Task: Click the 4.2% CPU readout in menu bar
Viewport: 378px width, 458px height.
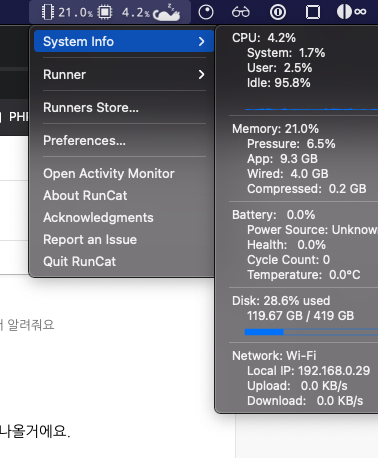Action: (x=136, y=13)
